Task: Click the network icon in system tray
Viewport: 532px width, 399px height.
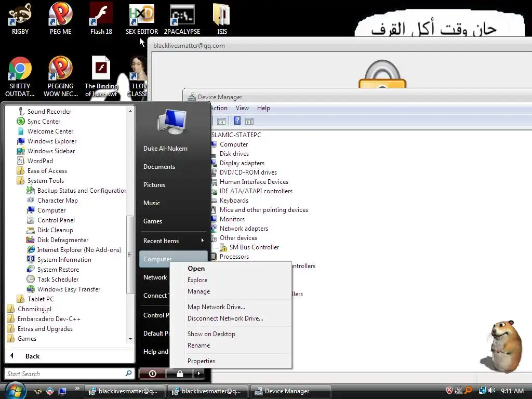Action: pyautogui.click(x=482, y=391)
